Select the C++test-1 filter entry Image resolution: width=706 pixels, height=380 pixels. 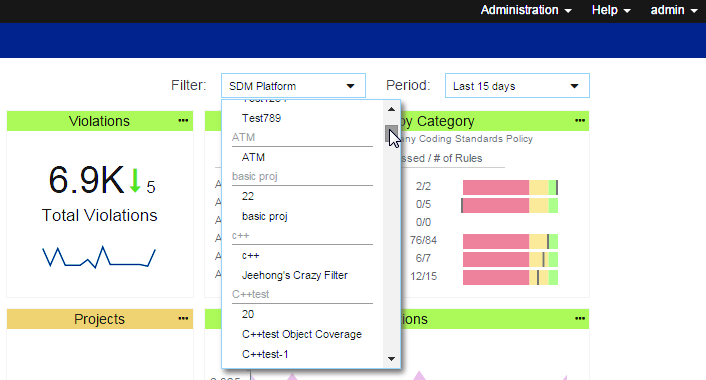click(x=265, y=354)
